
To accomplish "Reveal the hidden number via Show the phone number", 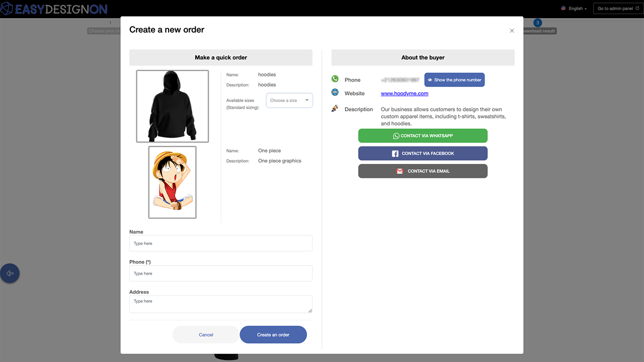I will [x=454, y=79].
